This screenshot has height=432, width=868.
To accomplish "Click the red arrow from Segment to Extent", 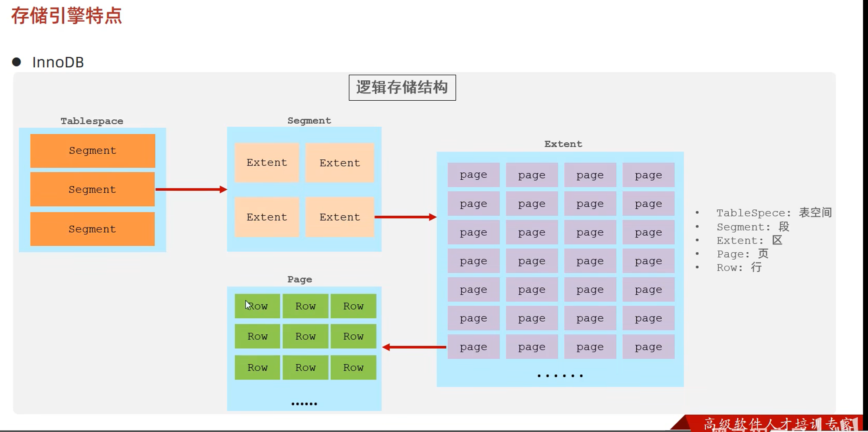I will tap(405, 217).
